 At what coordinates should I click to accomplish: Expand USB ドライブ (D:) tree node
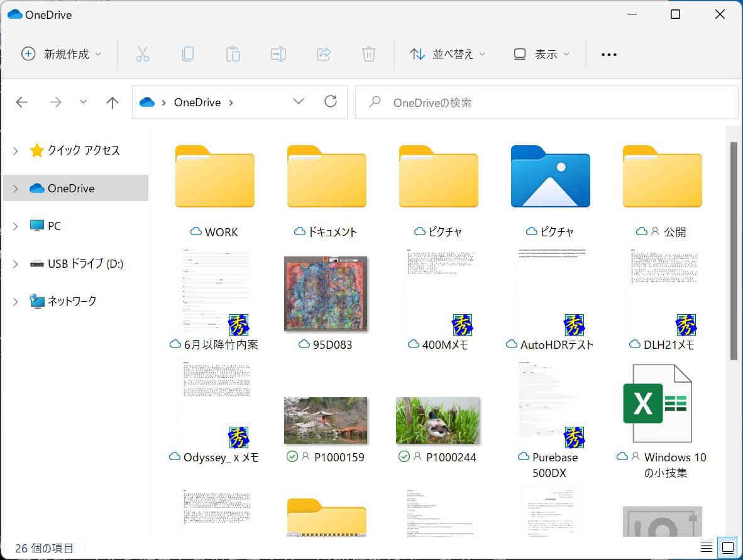[x=16, y=264]
